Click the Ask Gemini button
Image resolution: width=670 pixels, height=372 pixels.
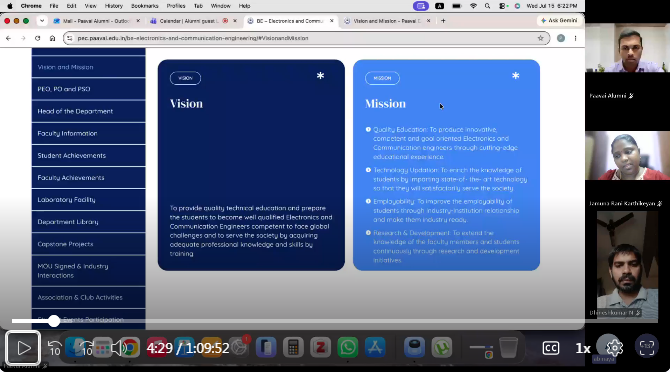click(559, 21)
